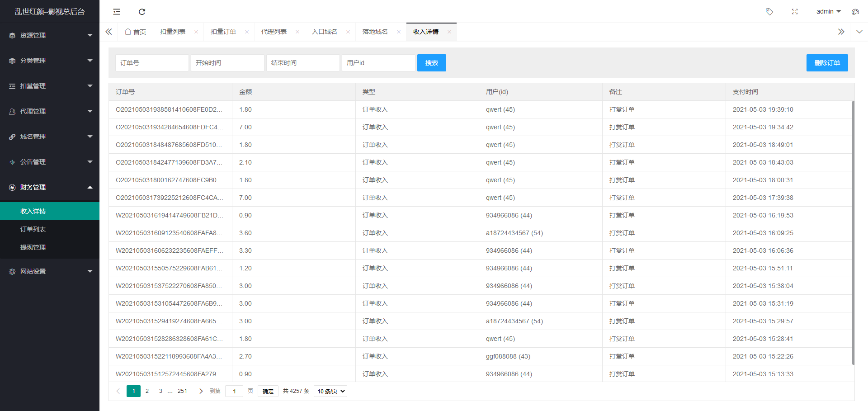Close the 落地域名 tab
868x411 pixels.
click(398, 32)
